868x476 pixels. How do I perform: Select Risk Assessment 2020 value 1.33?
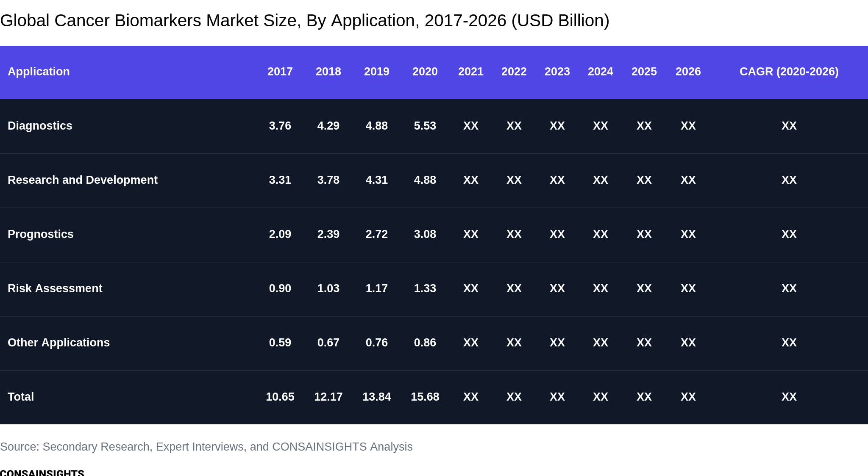point(425,288)
